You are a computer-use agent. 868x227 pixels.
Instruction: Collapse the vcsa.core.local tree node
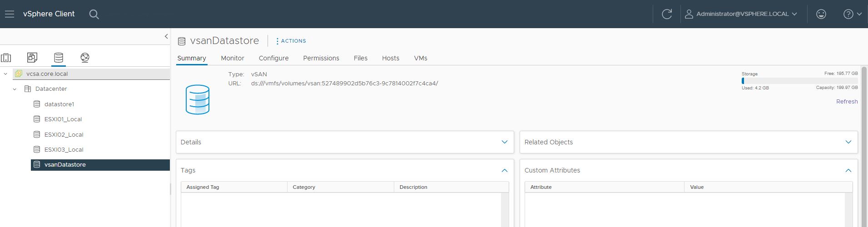coord(5,74)
